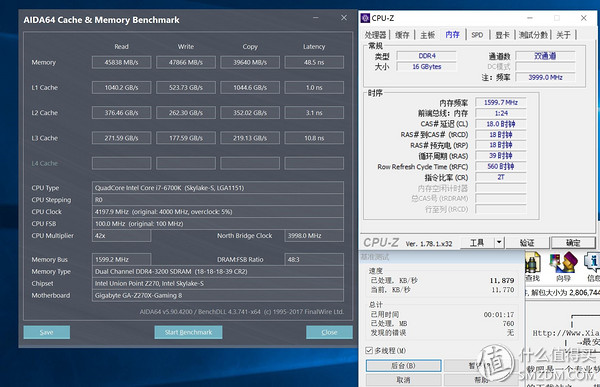Click L2 Cache Write value 262.30 GB/s
This screenshot has width=600, height=387.
point(186,113)
